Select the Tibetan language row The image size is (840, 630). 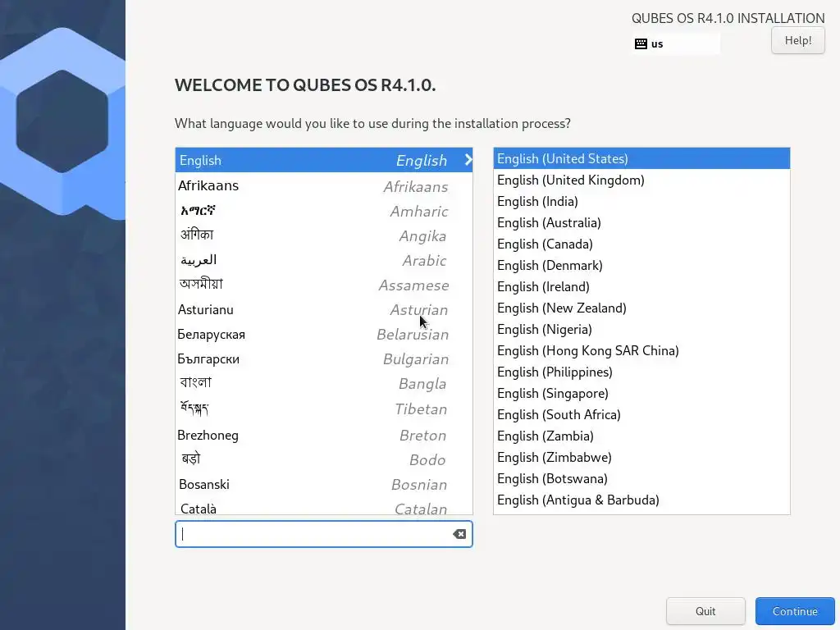323,409
